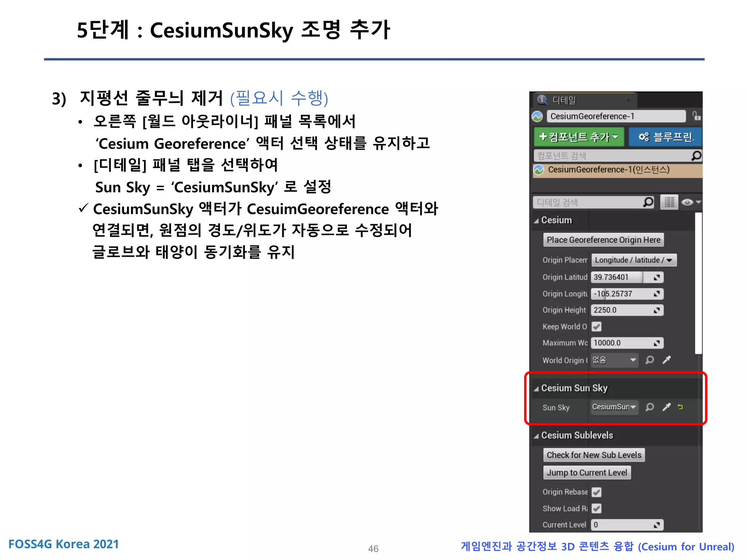Screen dimensions: 747x560
Task: Click the Origin Height property label
Action: pos(564,310)
